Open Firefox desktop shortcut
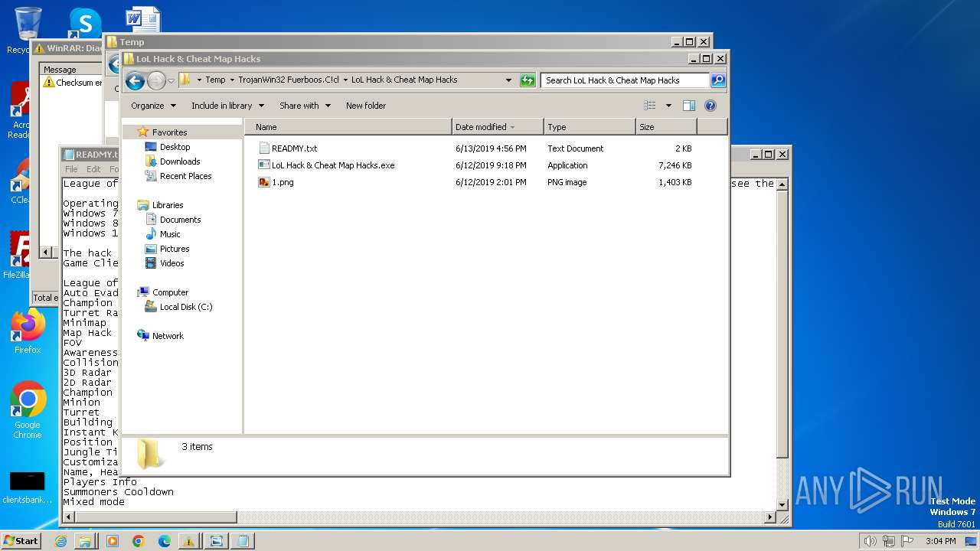 click(28, 332)
